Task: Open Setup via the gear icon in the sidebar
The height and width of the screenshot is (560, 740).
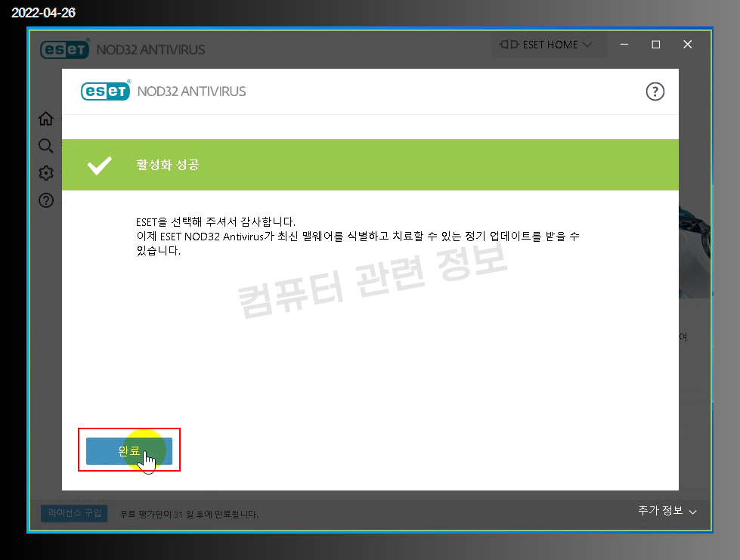Action: click(x=46, y=173)
